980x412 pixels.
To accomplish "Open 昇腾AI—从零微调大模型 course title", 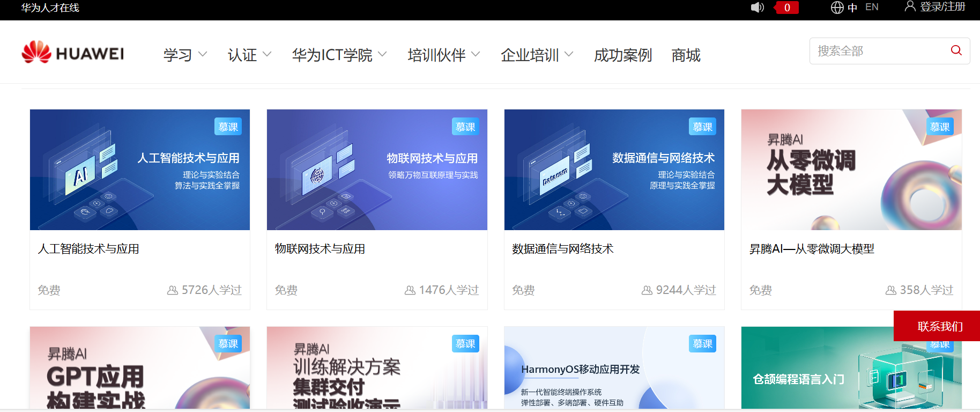I will [x=812, y=249].
